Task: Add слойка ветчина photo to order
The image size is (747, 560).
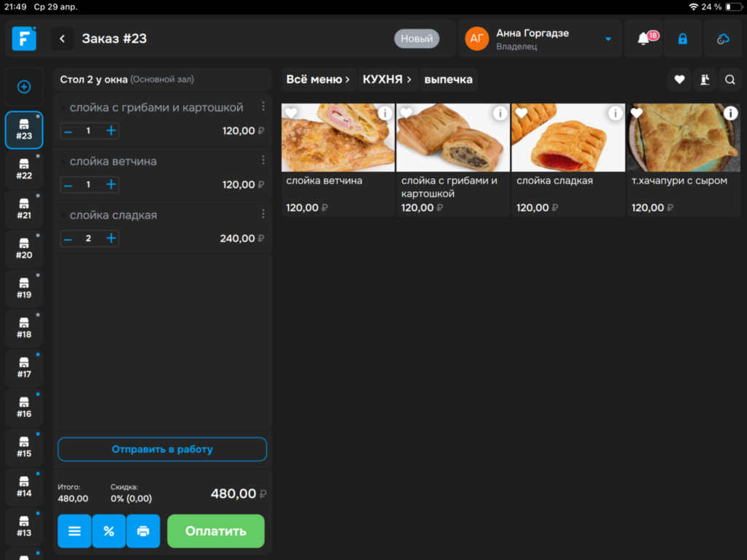Action: (x=338, y=138)
